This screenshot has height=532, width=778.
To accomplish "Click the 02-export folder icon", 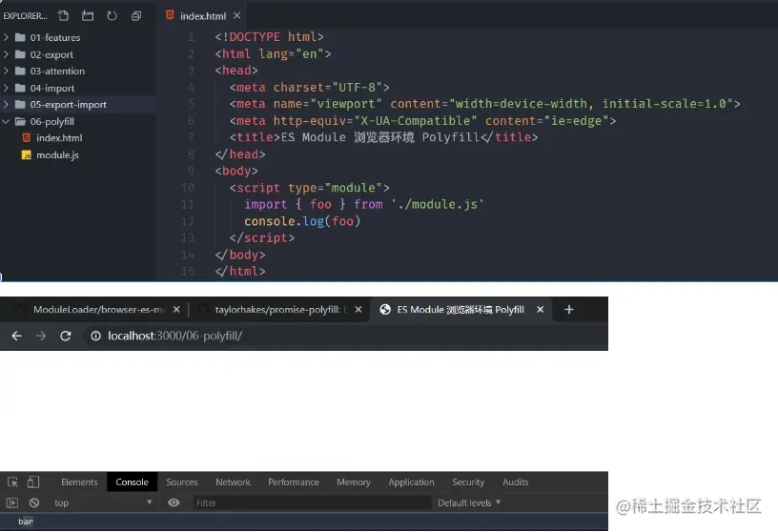I will coord(20,54).
